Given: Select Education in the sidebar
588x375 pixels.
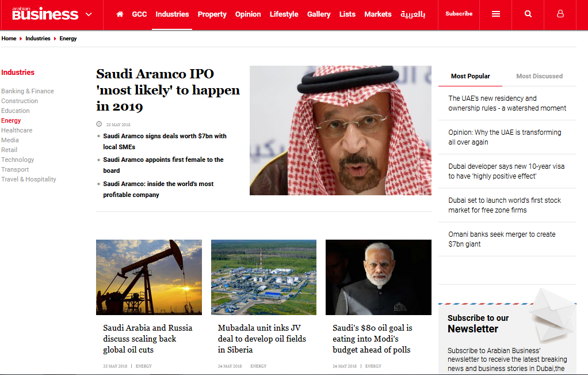Looking at the screenshot, I should point(16,111).
